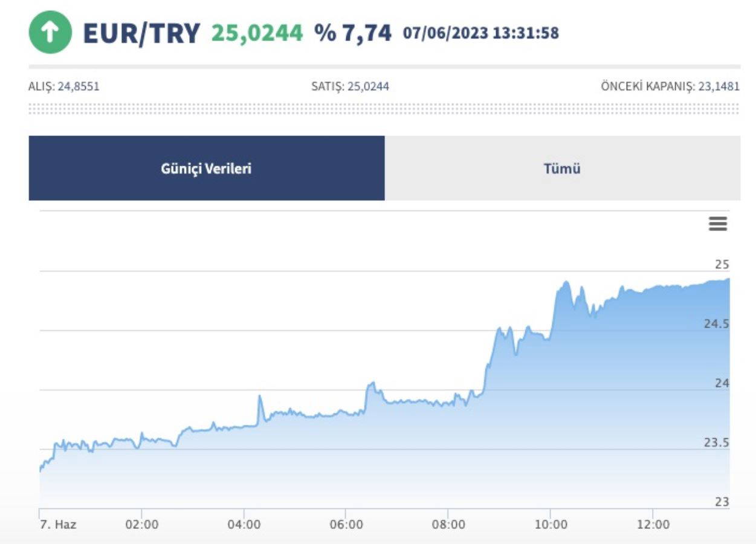Viewport: 756px width, 544px height.
Task: Select the Tümü tab
Action: (x=562, y=168)
